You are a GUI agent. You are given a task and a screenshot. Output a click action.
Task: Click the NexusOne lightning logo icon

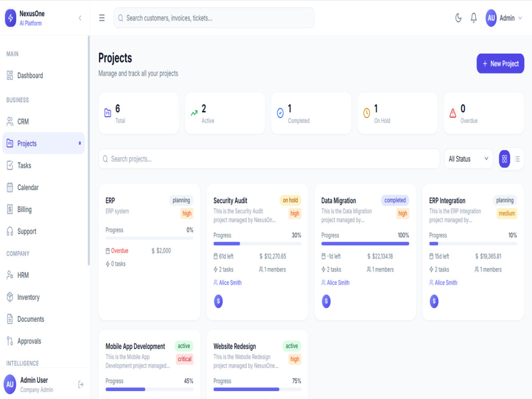(x=10, y=18)
